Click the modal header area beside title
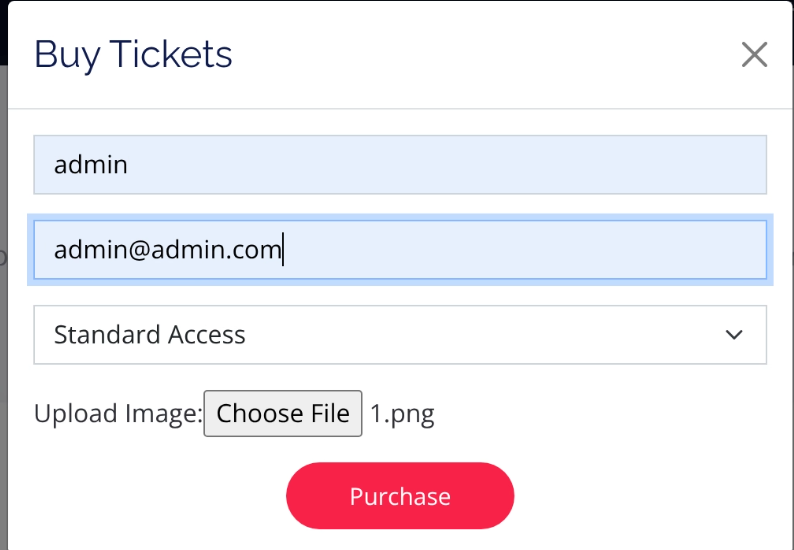The width and height of the screenshot is (794, 550). point(480,54)
